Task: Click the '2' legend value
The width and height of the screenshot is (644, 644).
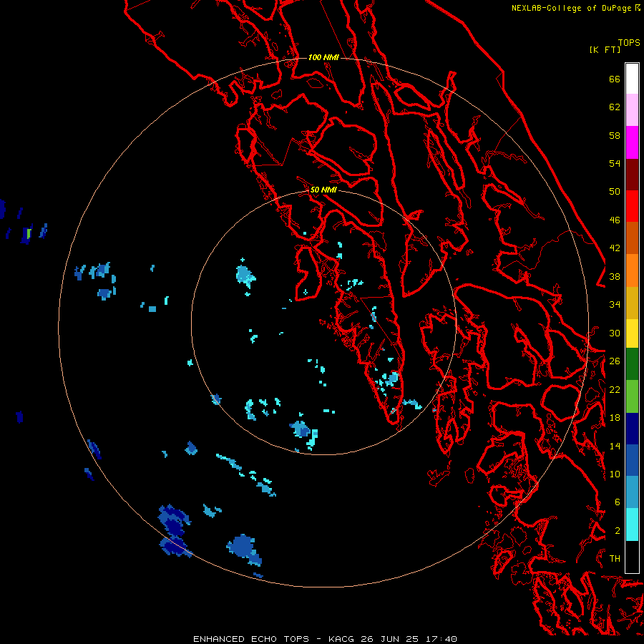Action: click(618, 531)
